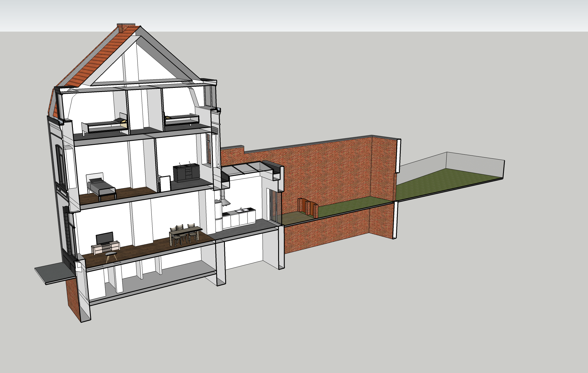This screenshot has width=588, height=373.
Task: Select the glass skylight on the extension roof
Action: tap(247, 169)
